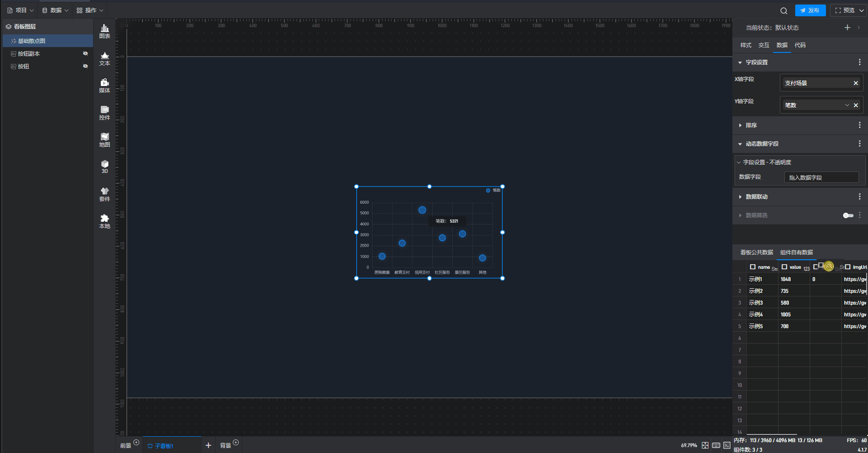Screen dimensions: 868x453
Task: Click the search magnifier icon
Action: pyautogui.click(x=783, y=10)
